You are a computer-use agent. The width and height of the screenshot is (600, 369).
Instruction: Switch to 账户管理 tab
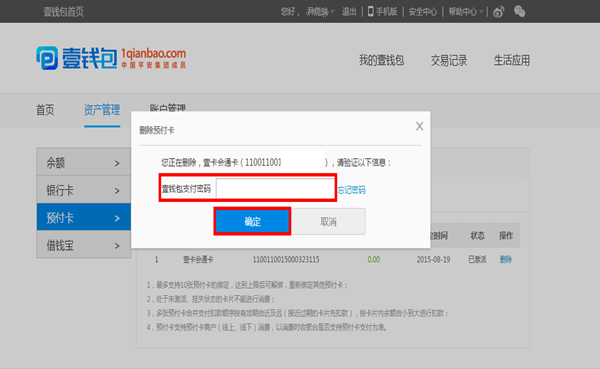[167, 107]
